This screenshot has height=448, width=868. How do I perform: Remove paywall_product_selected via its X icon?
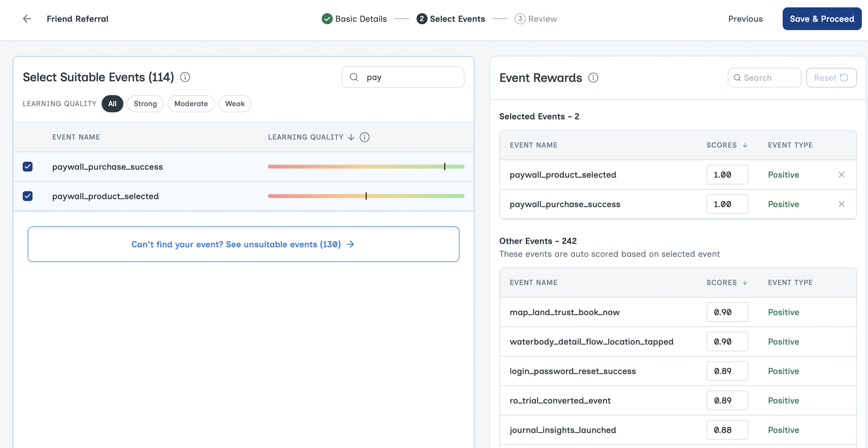coord(842,175)
